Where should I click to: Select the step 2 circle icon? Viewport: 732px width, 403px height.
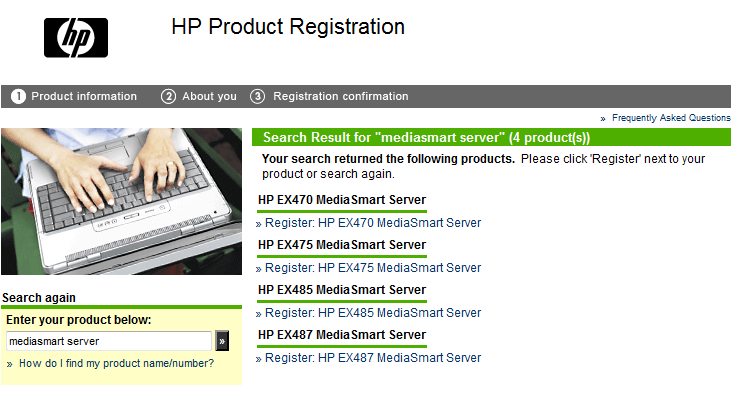tap(169, 96)
